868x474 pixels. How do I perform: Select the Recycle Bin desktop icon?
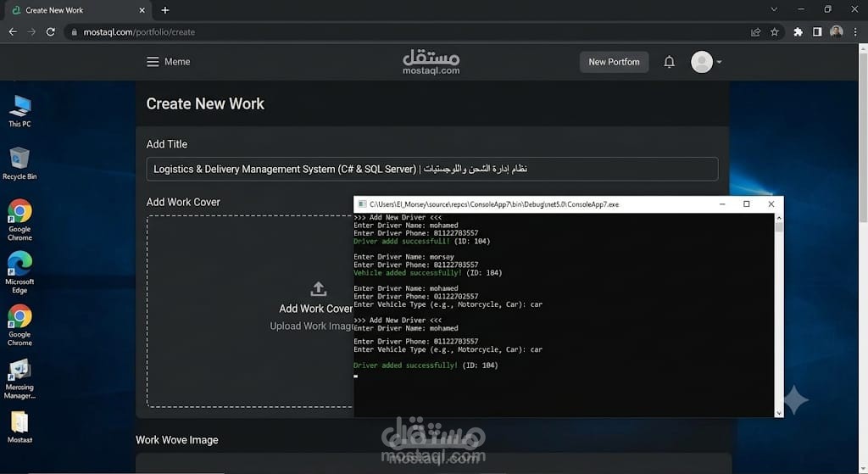(19, 164)
